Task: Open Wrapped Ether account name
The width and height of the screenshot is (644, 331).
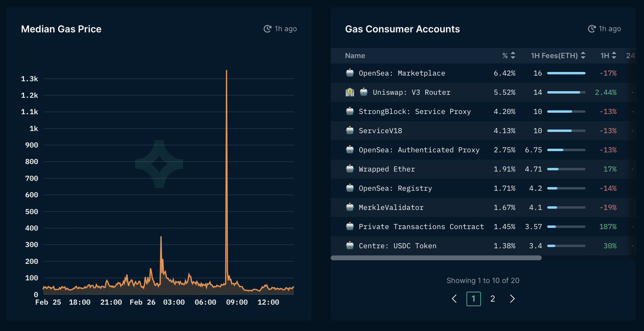Action: click(x=387, y=169)
